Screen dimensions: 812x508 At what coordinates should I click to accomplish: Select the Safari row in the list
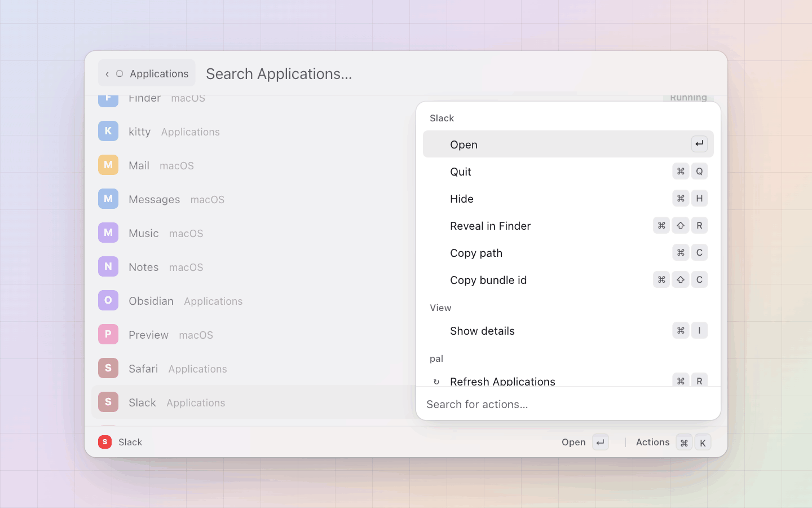tap(254, 368)
